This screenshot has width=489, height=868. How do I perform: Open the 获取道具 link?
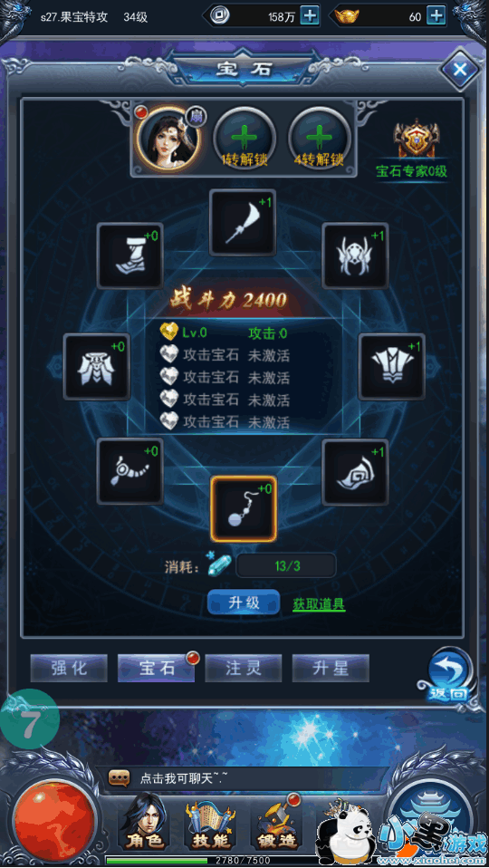tap(319, 604)
